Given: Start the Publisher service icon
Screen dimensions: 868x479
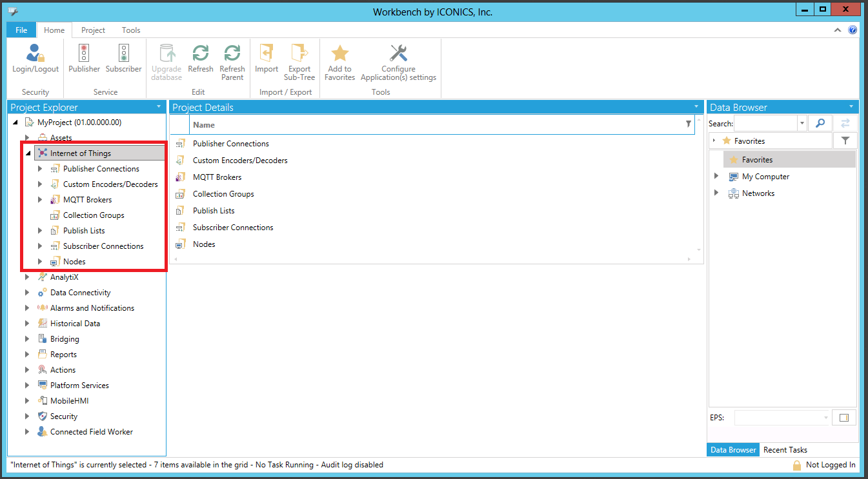Looking at the screenshot, I should point(84,54).
